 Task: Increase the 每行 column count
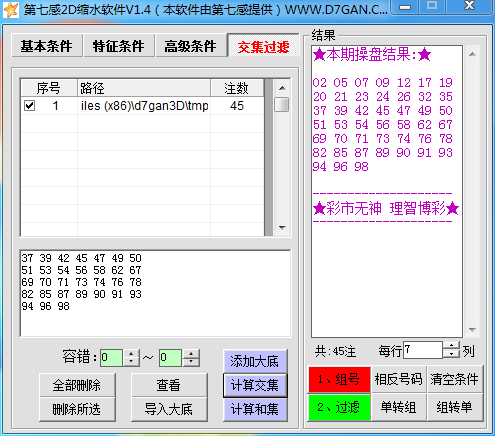coord(452,346)
